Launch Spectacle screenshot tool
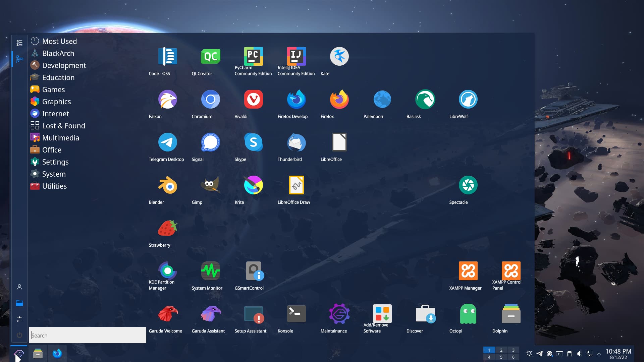This screenshot has width=644, height=362. 468,185
